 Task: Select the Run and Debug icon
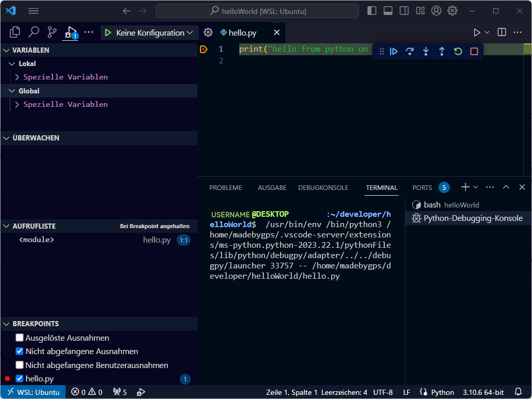pos(70,31)
